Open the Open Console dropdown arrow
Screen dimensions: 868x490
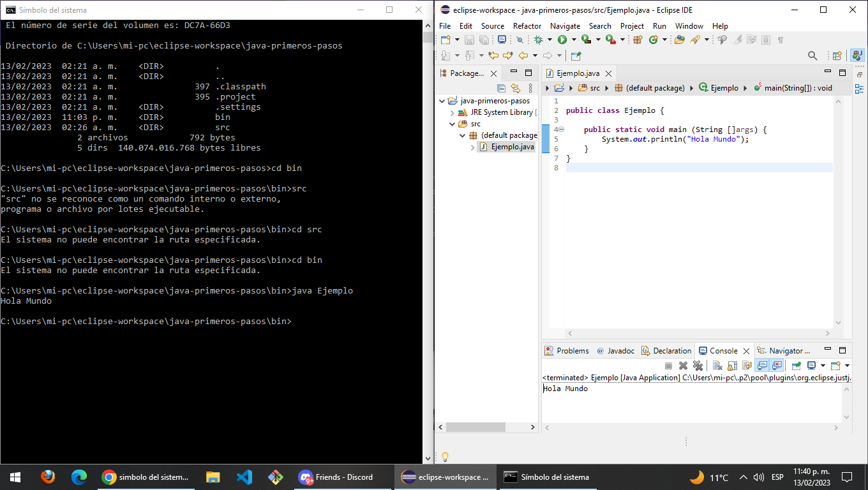847,366
